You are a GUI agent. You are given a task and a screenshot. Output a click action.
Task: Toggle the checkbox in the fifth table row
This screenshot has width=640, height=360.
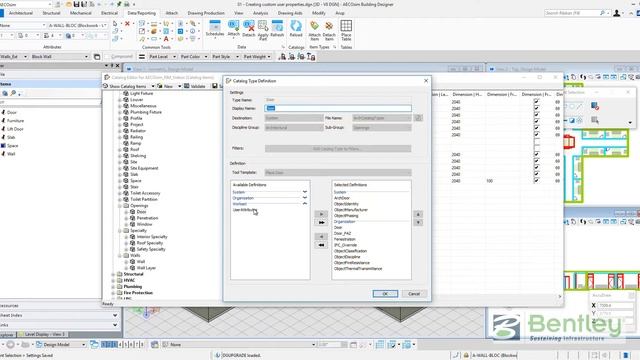tap(536, 128)
